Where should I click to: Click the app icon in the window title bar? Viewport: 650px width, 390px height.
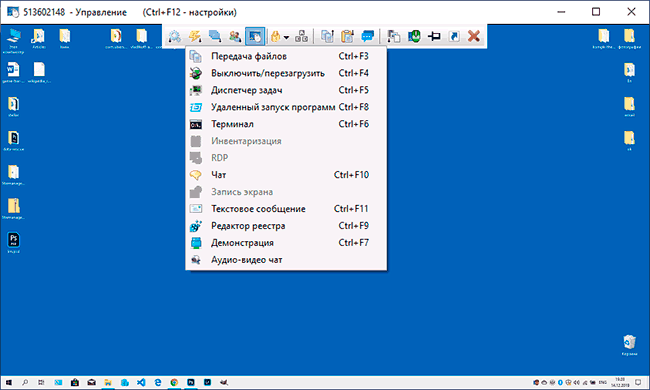[12, 12]
